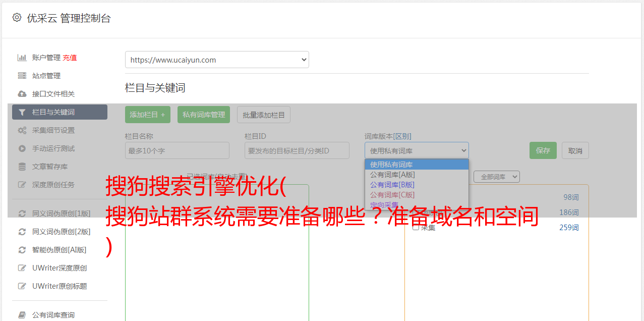The width and height of the screenshot is (644, 321).
Task: Click the 取消 button
Action: coord(575,150)
